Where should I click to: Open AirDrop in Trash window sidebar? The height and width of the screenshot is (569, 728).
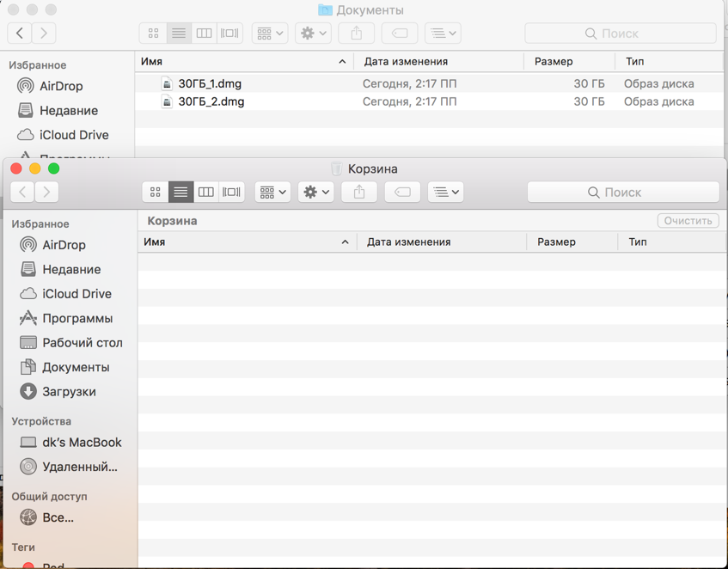pos(64,245)
